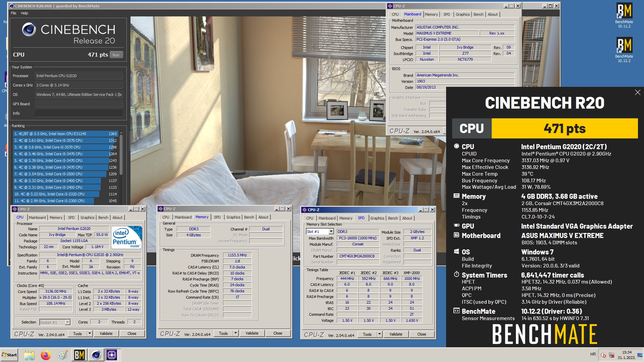This screenshot has height=362, width=644.
Task: Click the BIOS date 08/19/2013 field
Action: click(x=465, y=87)
